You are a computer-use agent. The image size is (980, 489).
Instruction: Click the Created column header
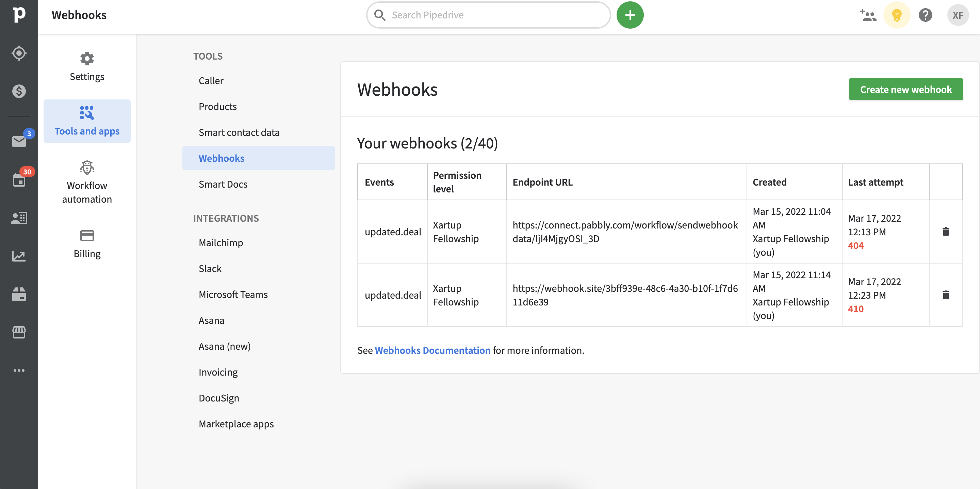(769, 182)
